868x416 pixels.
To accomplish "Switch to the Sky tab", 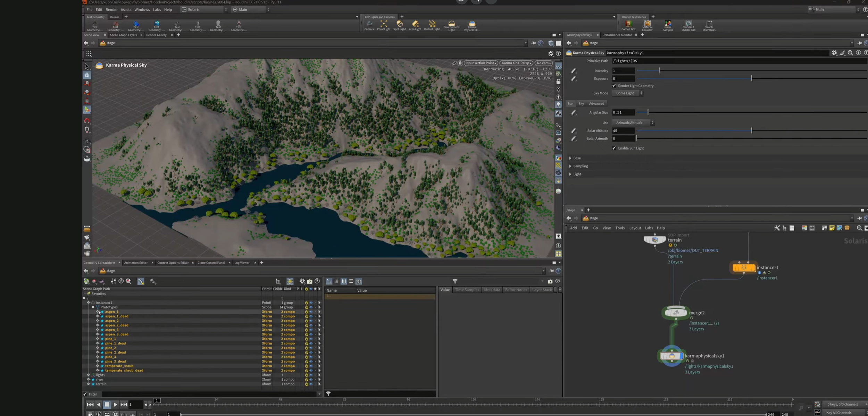I will point(581,103).
